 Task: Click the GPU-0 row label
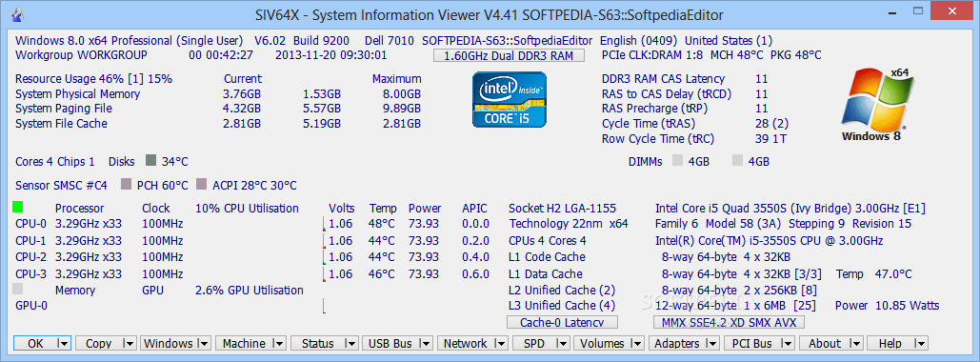tap(31, 306)
